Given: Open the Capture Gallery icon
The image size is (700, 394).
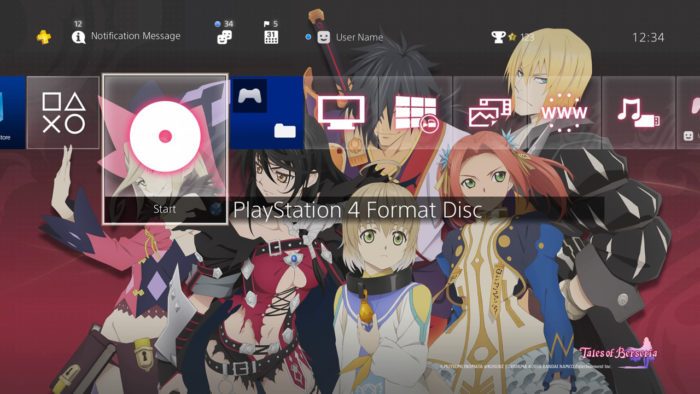Looking at the screenshot, I should click(x=490, y=113).
